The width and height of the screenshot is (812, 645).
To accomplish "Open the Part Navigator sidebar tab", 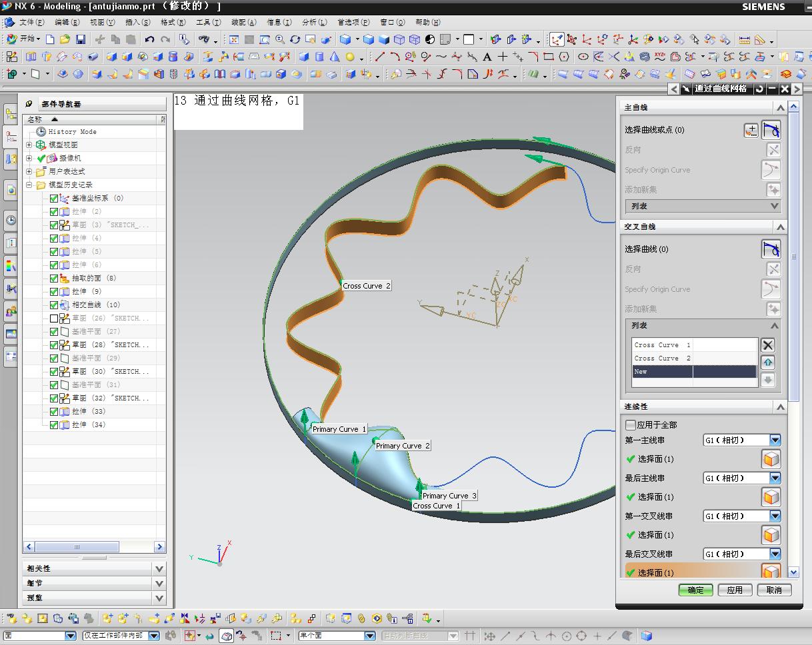I will pyautogui.click(x=11, y=137).
